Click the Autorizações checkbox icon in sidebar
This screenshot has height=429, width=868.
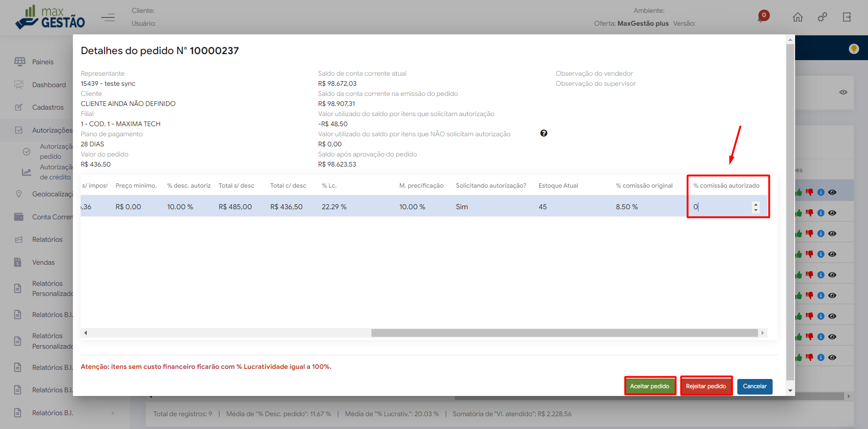(19, 130)
